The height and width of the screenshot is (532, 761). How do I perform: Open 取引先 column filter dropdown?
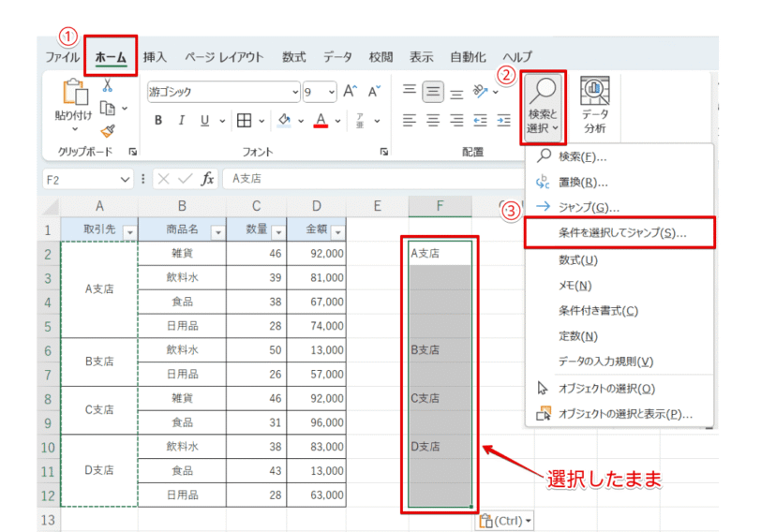pos(129,233)
